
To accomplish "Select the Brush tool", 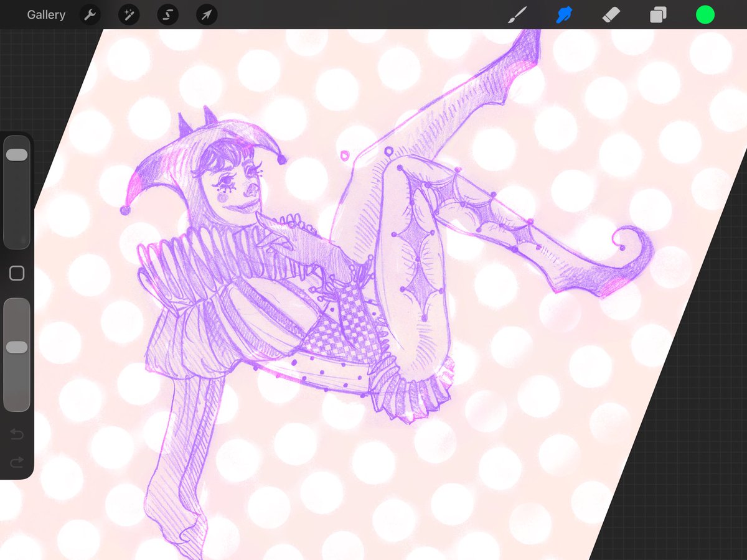I will point(517,14).
